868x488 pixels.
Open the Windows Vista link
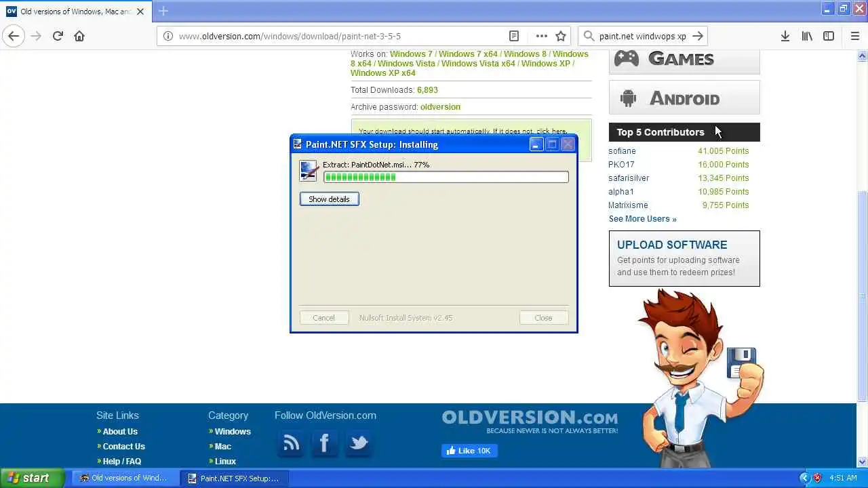[406, 64]
